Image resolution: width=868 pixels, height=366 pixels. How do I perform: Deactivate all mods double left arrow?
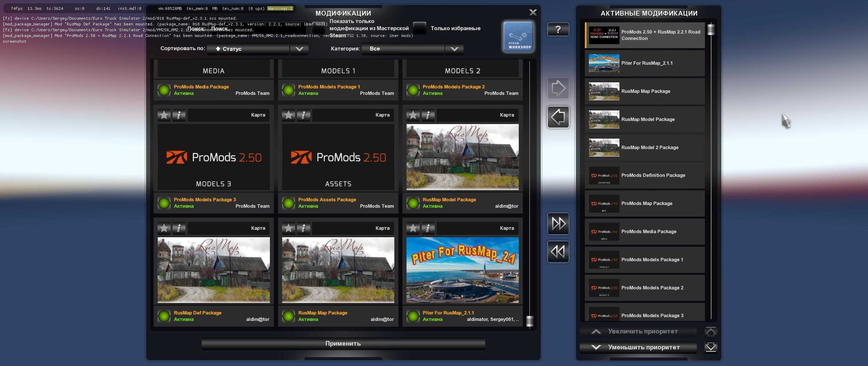(558, 252)
